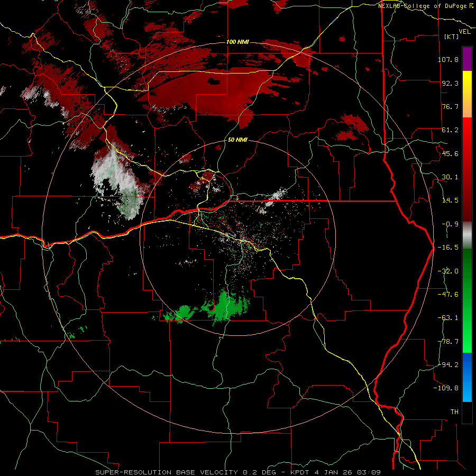
Task: Click the -94.2 velocity scale value
Action: click(448, 364)
